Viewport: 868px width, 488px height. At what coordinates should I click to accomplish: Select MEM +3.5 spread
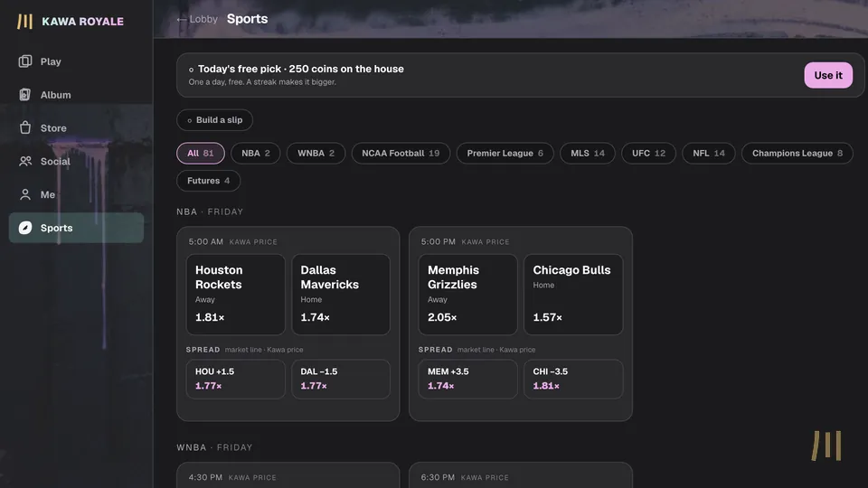(x=467, y=379)
